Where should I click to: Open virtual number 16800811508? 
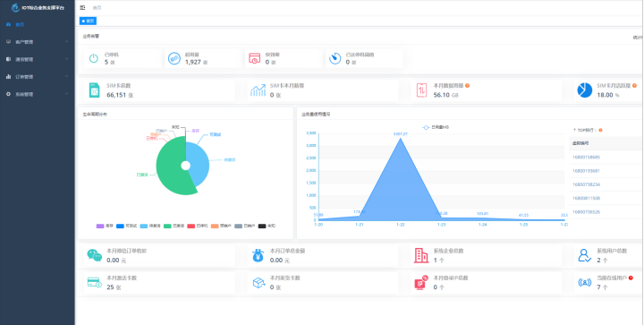tap(586, 198)
